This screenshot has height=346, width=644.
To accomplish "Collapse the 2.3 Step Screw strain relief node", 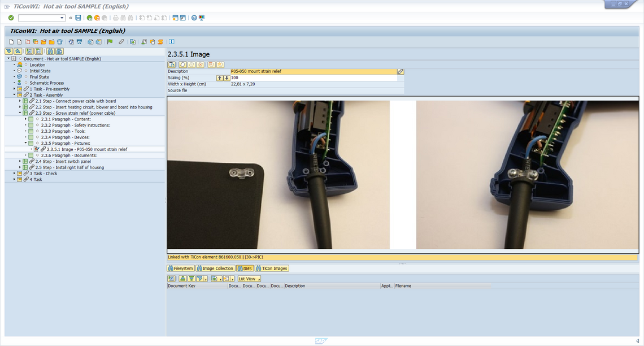I will pos(20,113).
